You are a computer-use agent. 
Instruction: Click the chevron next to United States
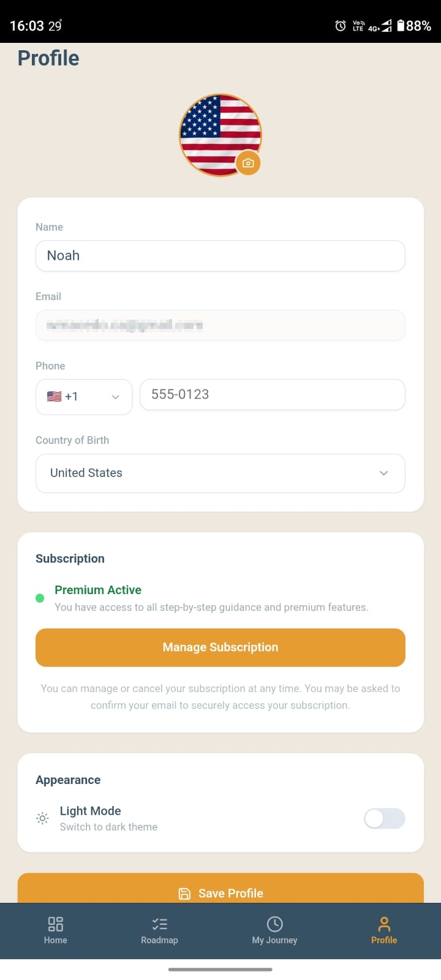point(384,473)
